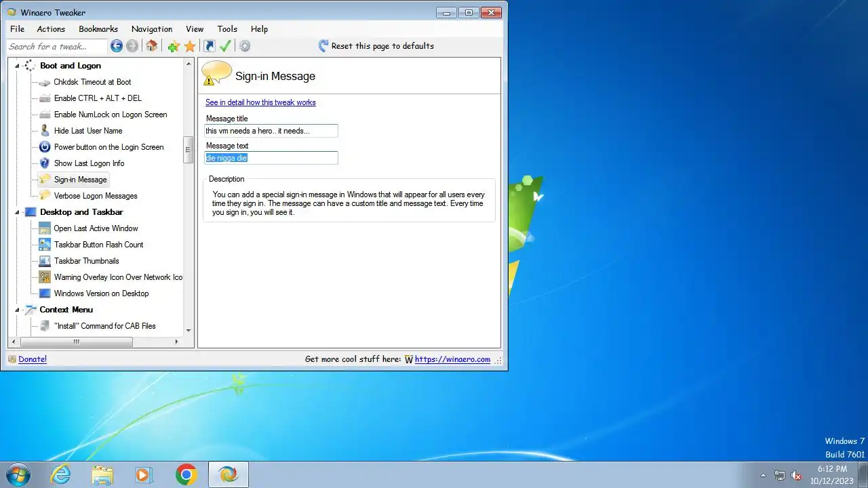Open the yellow star Bookmarks icon

190,46
